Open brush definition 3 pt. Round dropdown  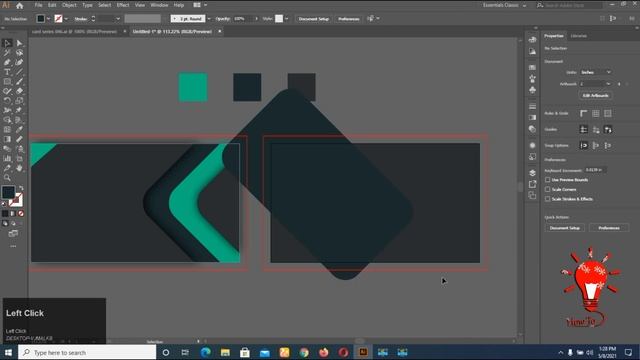pyautogui.click(x=209, y=19)
